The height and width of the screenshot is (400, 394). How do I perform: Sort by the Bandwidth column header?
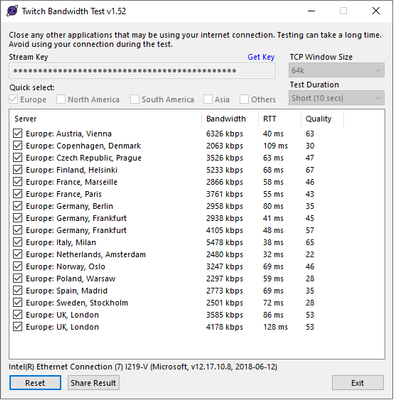[x=230, y=119]
